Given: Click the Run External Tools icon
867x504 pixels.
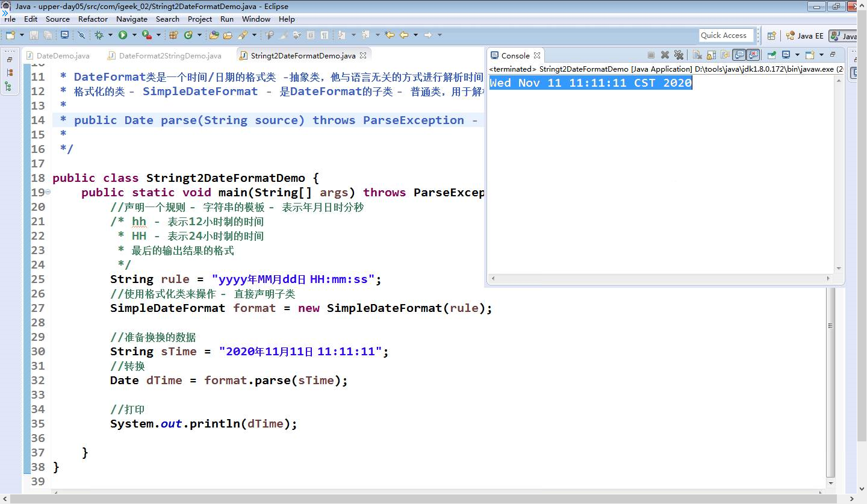Looking at the screenshot, I should tap(147, 35).
